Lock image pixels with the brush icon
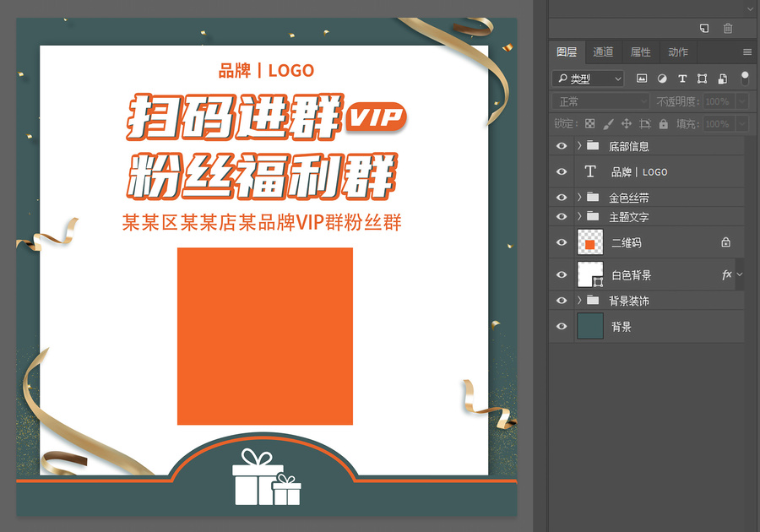 608,124
